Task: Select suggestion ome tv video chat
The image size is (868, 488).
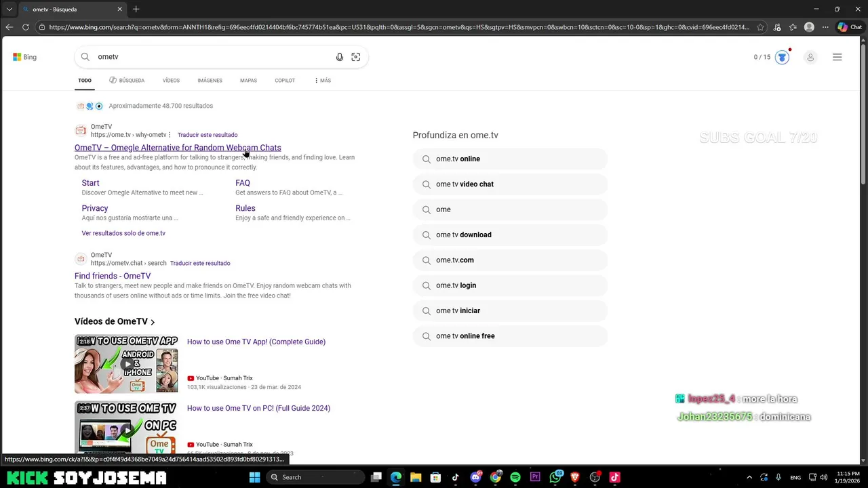Action: point(510,184)
